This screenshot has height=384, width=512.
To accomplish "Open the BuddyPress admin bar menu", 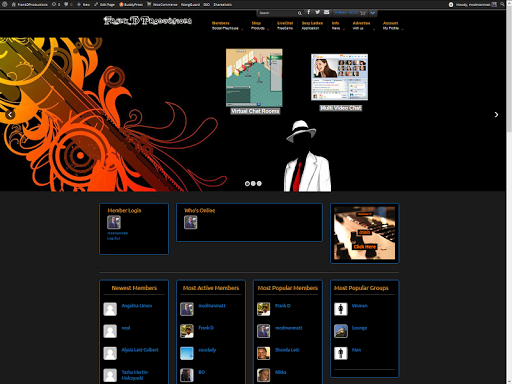I will (131, 4).
